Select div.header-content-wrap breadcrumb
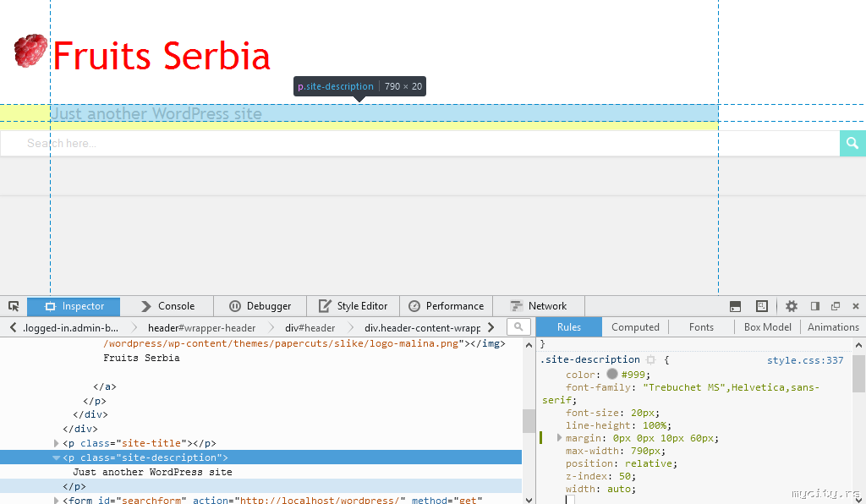 [422, 328]
